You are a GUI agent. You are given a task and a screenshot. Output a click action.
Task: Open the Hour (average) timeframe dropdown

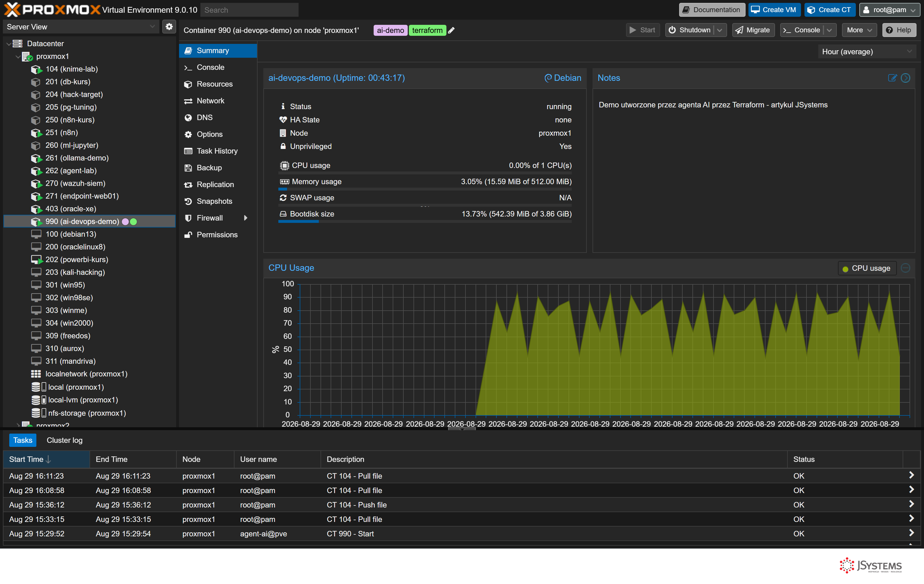pyautogui.click(x=867, y=51)
